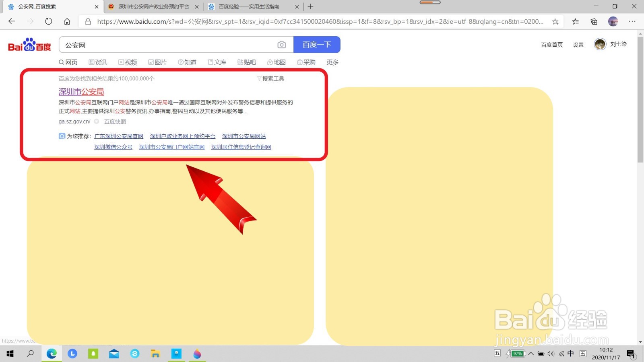The image size is (644, 362).
Task: Open the 刘七染 user avatar
Action: [600, 44]
